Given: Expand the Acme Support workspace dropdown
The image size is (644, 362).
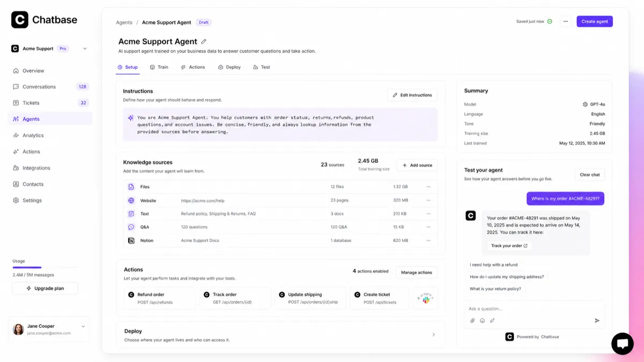Looking at the screenshot, I should tap(85, 49).
